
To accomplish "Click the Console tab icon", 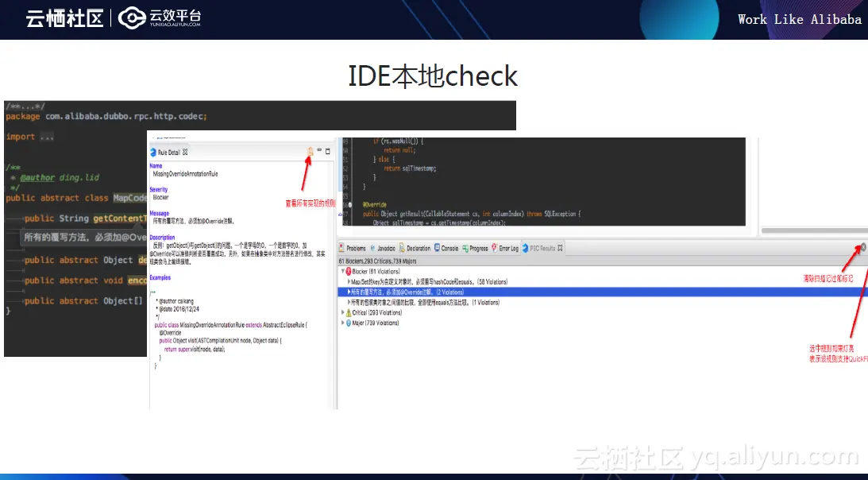I will coord(437,248).
